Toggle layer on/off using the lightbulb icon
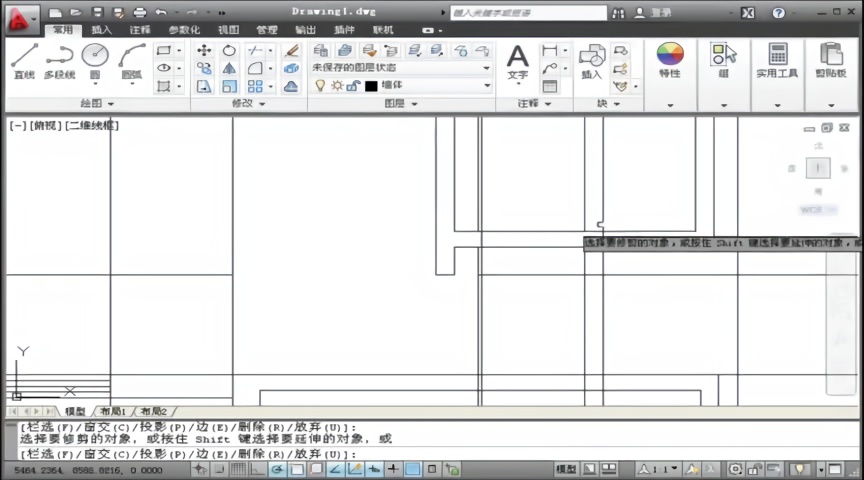The image size is (864, 480). point(320,85)
